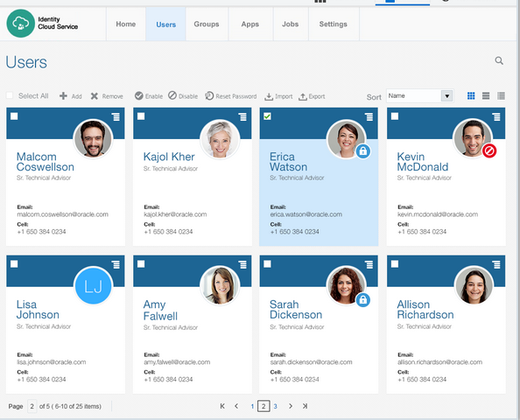
Task: Click the Identity Cloud Service logo
Action: 20,24
